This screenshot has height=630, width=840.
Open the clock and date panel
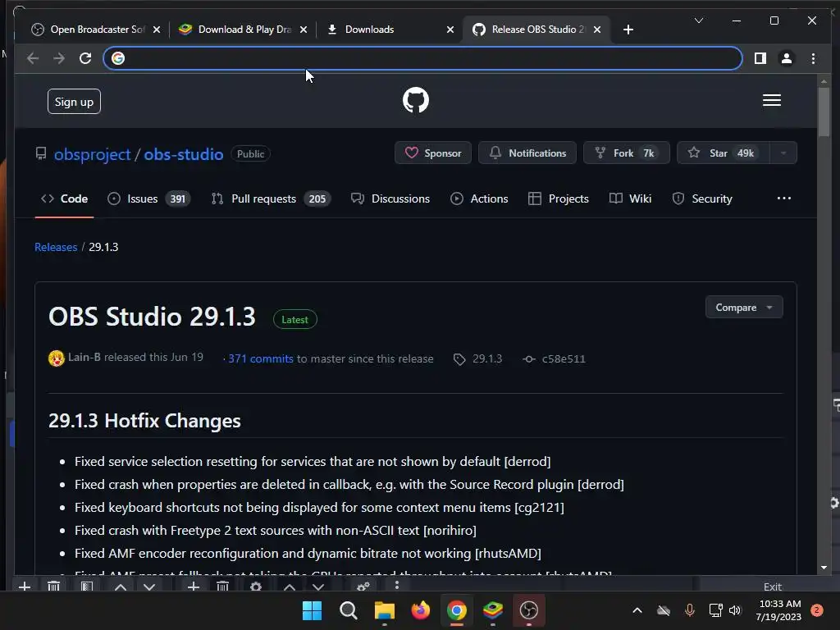click(x=779, y=610)
